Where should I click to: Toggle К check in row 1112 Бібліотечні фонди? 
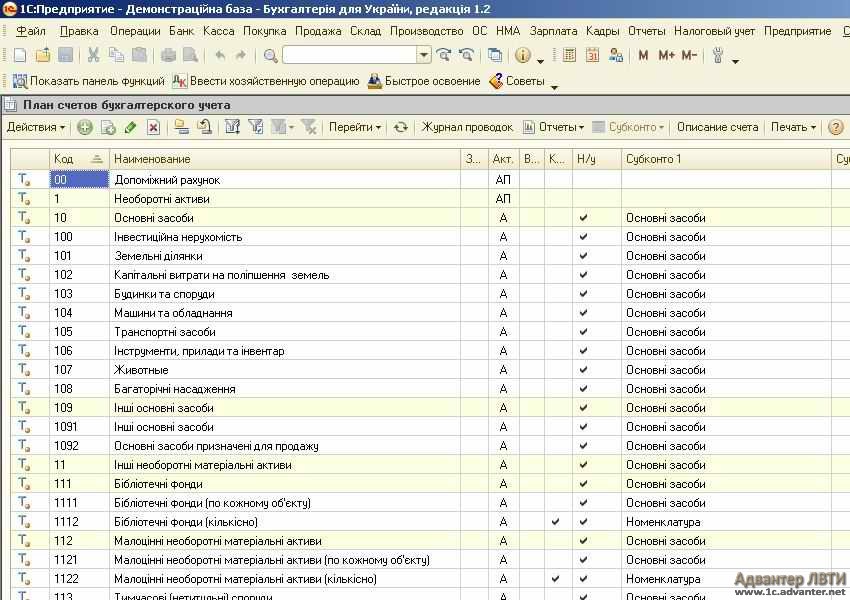click(x=556, y=522)
